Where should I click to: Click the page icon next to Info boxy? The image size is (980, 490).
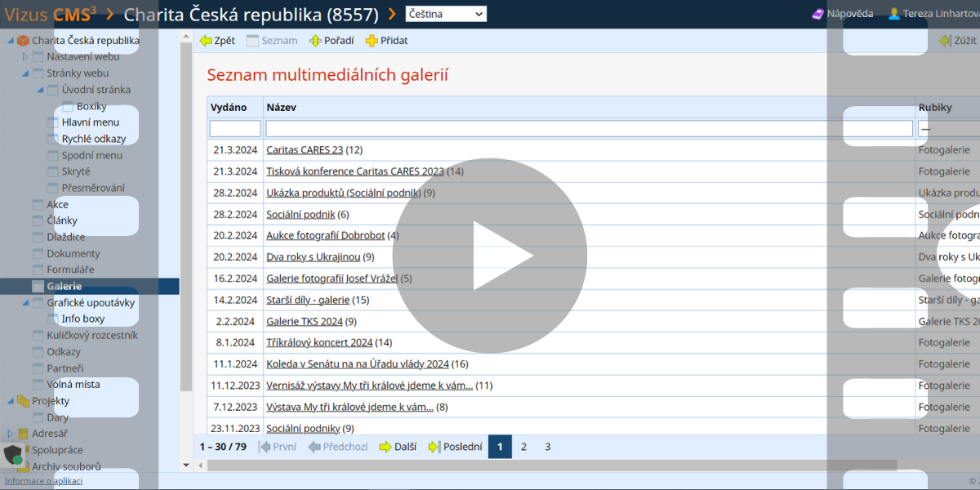tap(52, 319)
